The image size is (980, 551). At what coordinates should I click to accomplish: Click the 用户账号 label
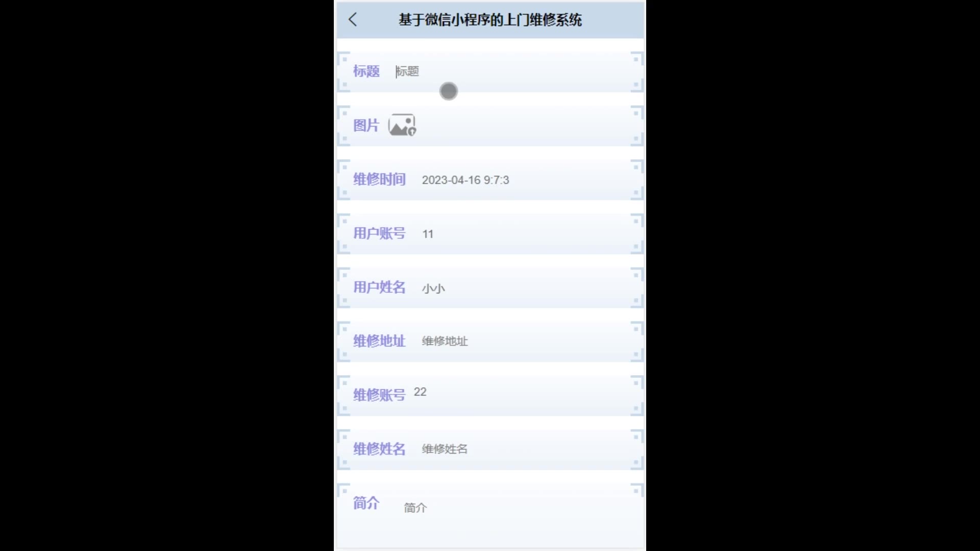[379, 234]
